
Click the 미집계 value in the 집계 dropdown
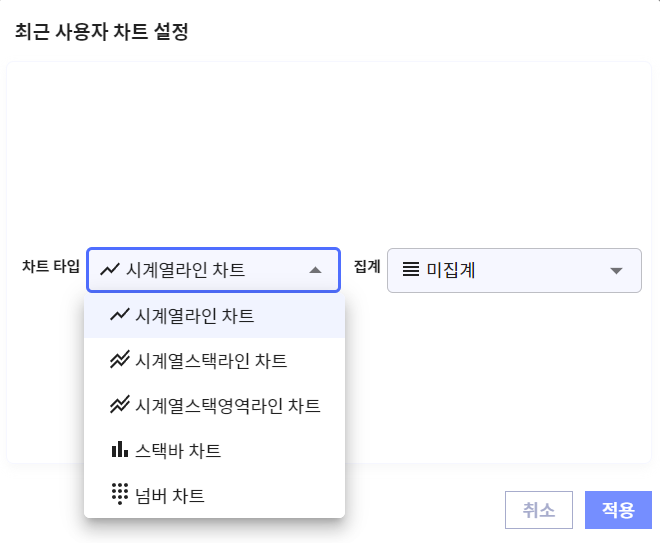pyautogui.click(x=451, y=270)
